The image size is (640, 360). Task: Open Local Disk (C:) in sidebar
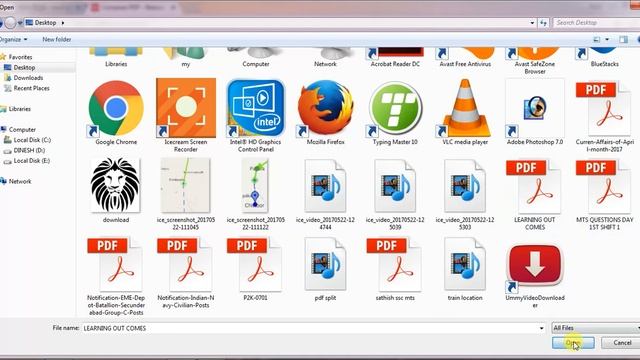click(x=32, y=140)
